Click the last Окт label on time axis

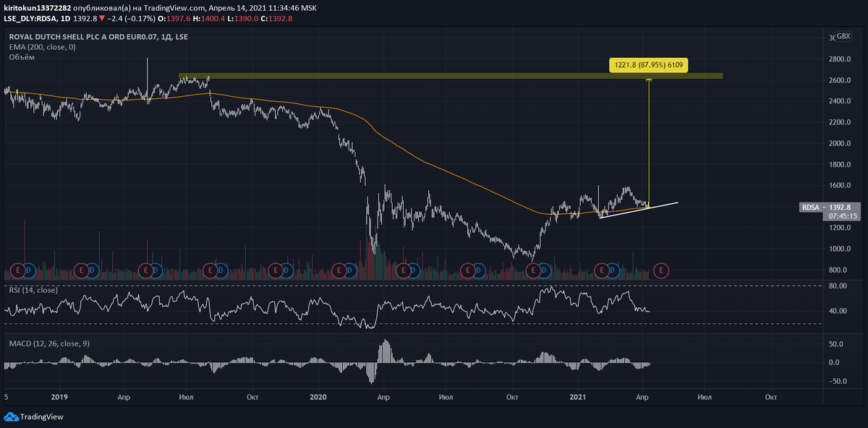770,397
